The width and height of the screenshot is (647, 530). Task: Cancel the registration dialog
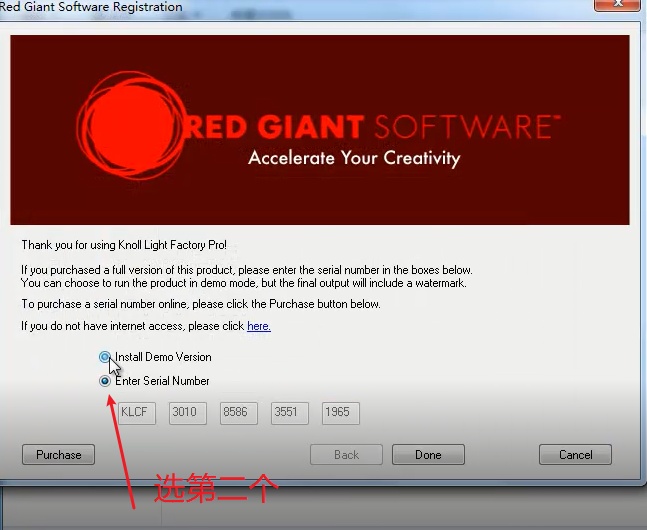575,454
